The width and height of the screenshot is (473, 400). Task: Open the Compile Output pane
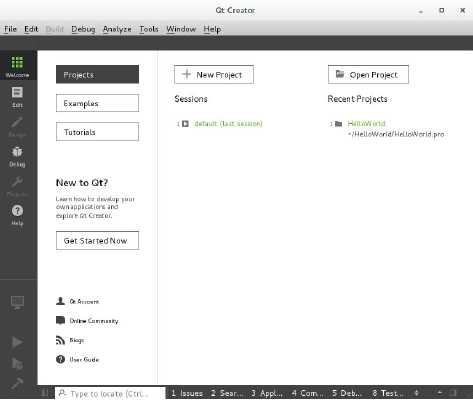(307, 393)
